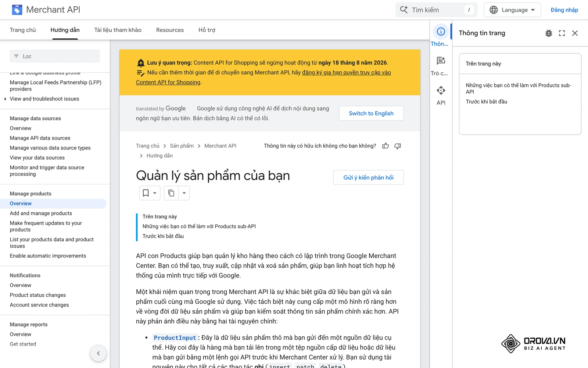Click the search magnifier icon
The width and height of the screenshot is (588, 368).
click(404, 10)
